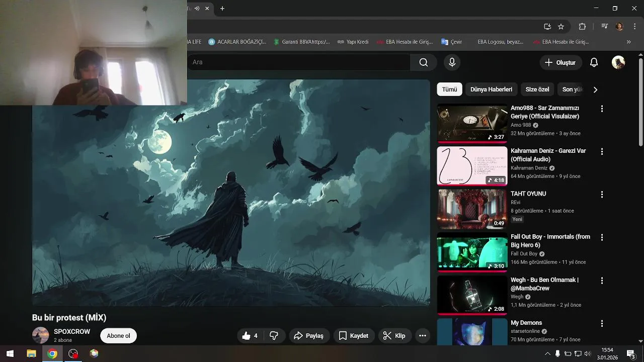Screen dimensions: 644x362
Task: Open Chrome extensions puzzle icon
Action: coord(582,27)
